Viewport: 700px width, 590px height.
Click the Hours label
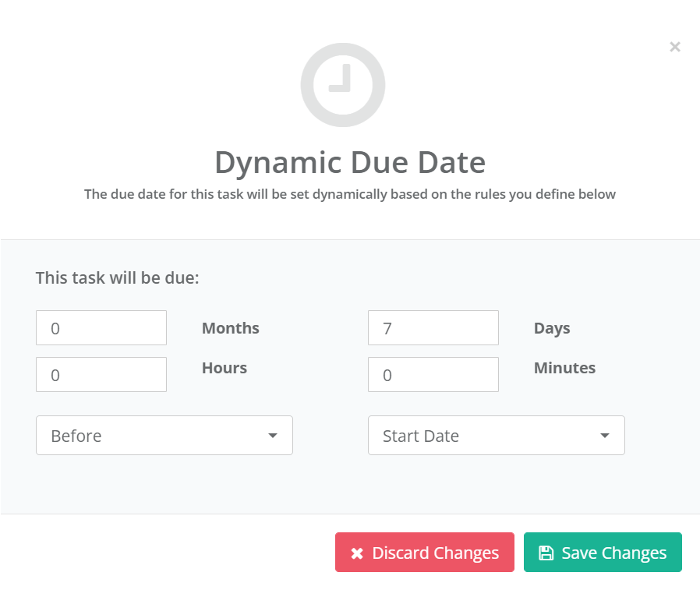[224, 368]
